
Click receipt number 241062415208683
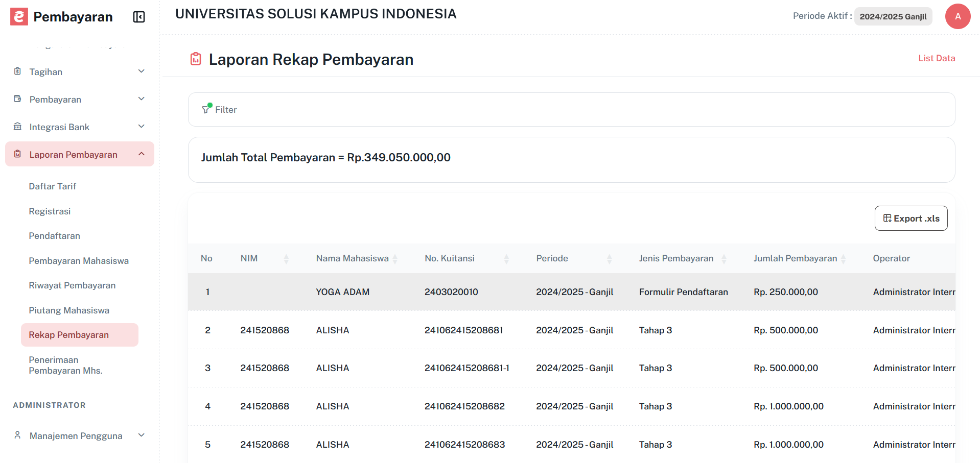(x=464, y=445)
